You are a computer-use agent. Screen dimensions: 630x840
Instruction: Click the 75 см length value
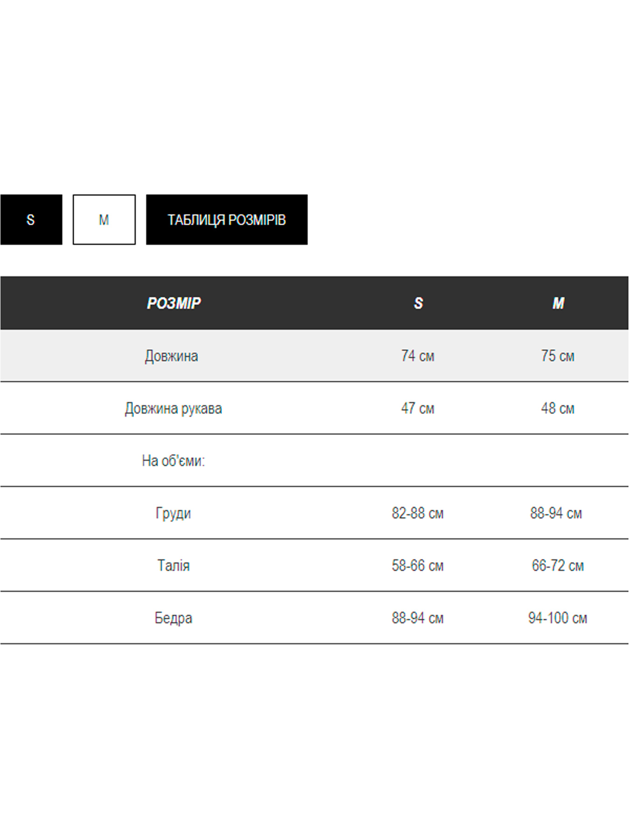tap(558, 356)
